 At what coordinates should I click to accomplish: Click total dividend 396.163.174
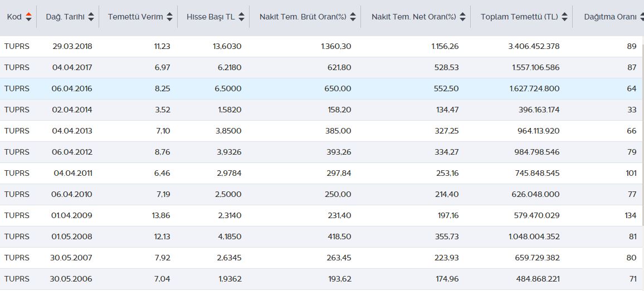(539, 110)
